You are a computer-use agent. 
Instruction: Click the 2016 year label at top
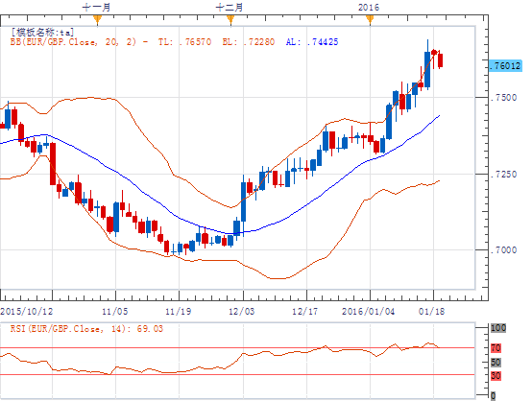pos(369,7)
